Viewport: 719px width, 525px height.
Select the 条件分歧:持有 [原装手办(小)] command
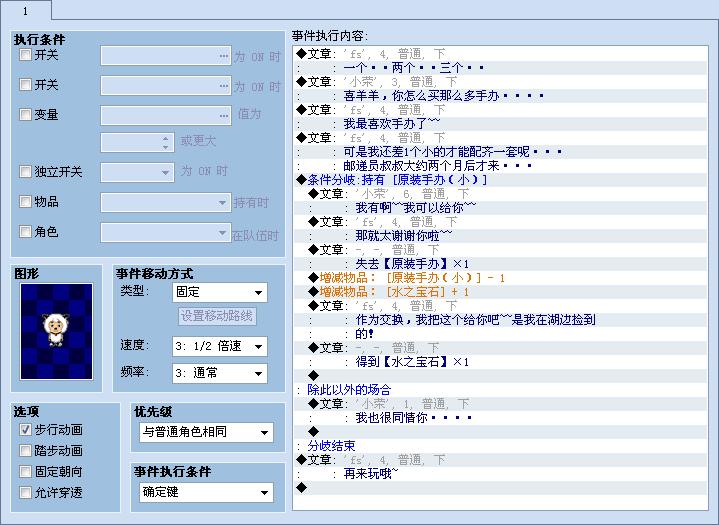[500, 180]
